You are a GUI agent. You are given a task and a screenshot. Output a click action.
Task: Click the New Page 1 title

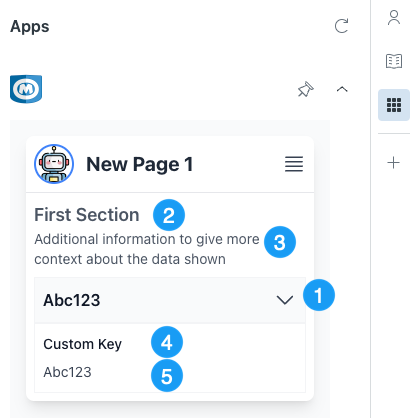coord(140,164)
